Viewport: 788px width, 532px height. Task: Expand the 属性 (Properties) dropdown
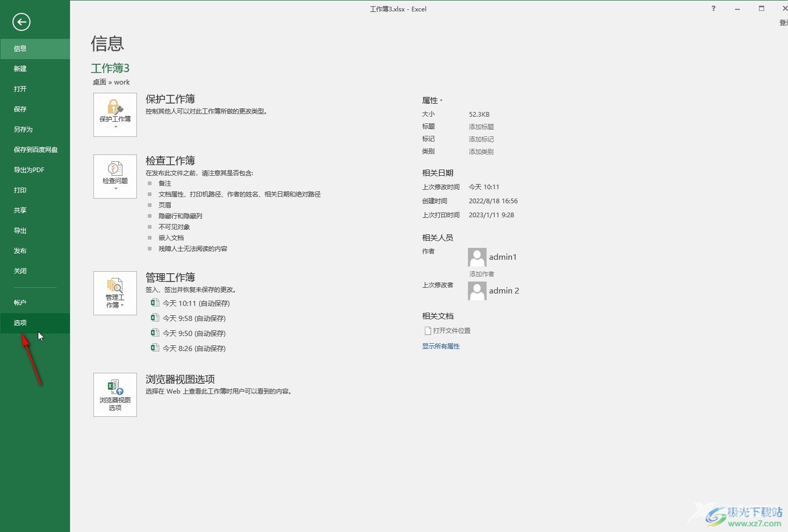click(x=432, y=101)
